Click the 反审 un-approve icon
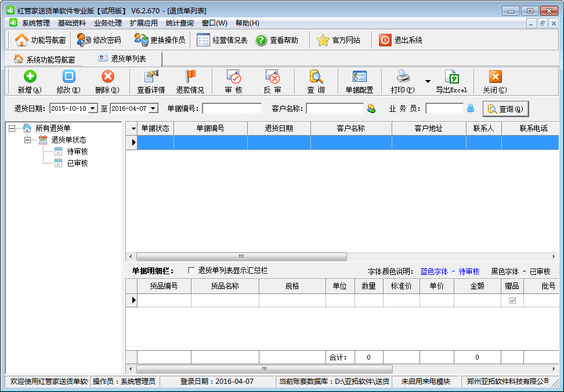 [272, 76]
